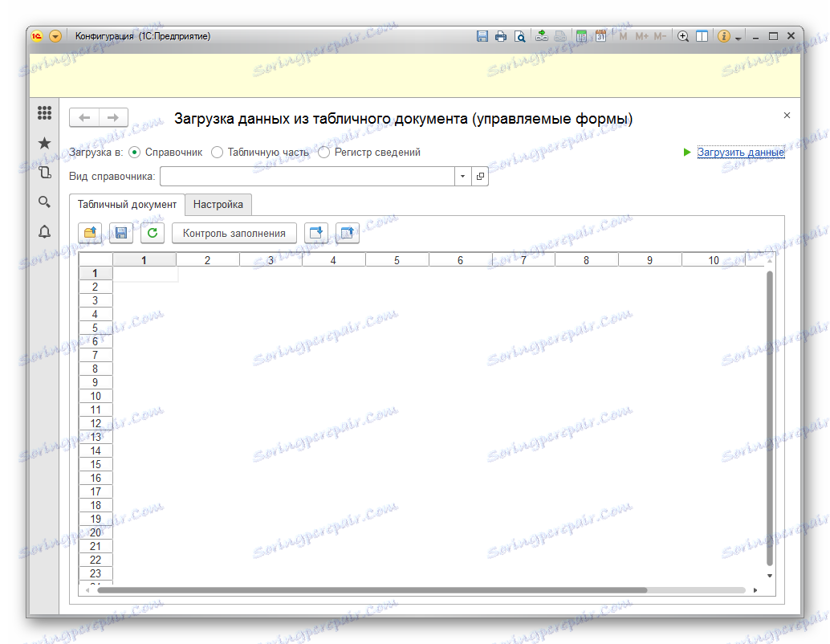Select column header 1 in spreadsheet

click(x=144, y=260)
